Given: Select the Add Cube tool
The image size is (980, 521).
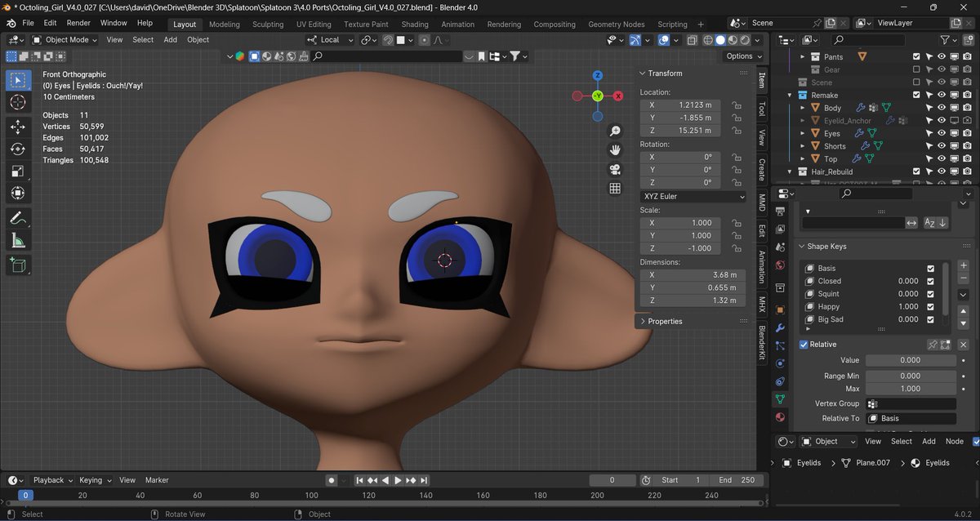Looking at the screenshot, I should click(x=18, y=265).
